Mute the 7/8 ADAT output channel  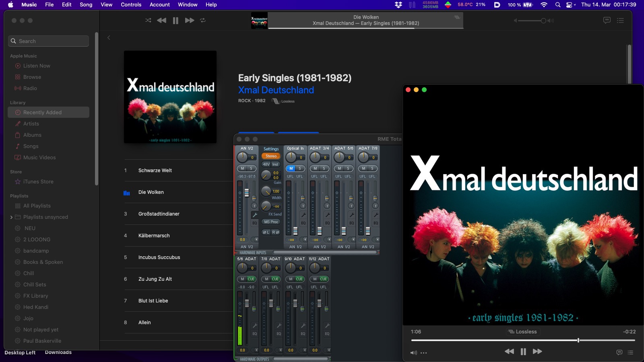click(266, 279)
